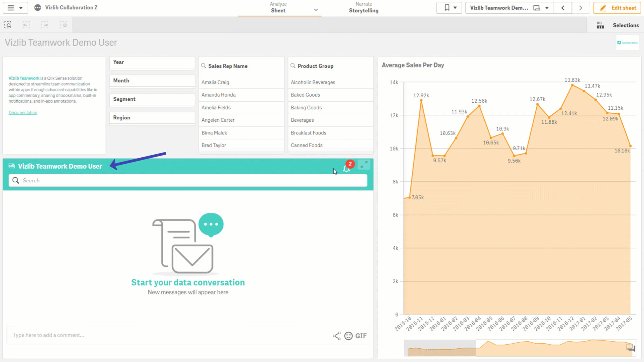Expand the Year filter pane
The height and width of the screenshot is (362, 644).
pyautogui.click(x=152, y=62)
